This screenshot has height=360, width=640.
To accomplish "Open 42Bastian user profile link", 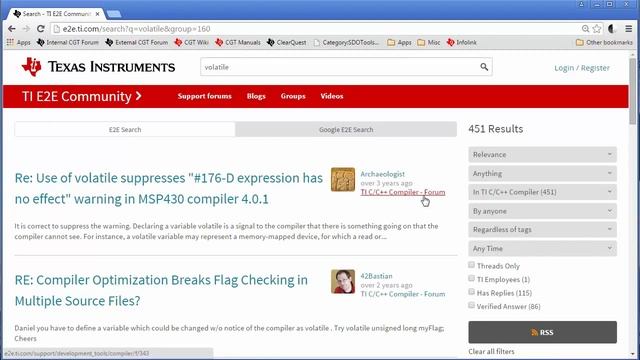I will (x=376, y=276).
